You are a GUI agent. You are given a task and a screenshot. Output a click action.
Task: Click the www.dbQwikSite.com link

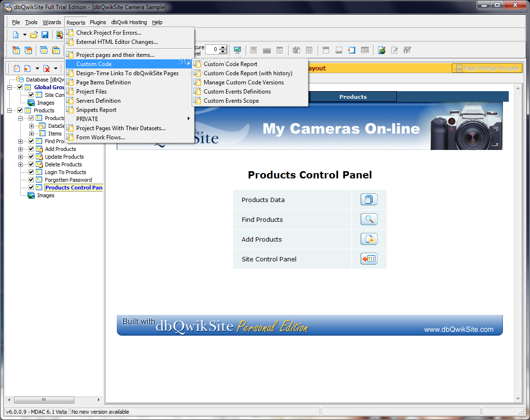[x=459, y=329]
